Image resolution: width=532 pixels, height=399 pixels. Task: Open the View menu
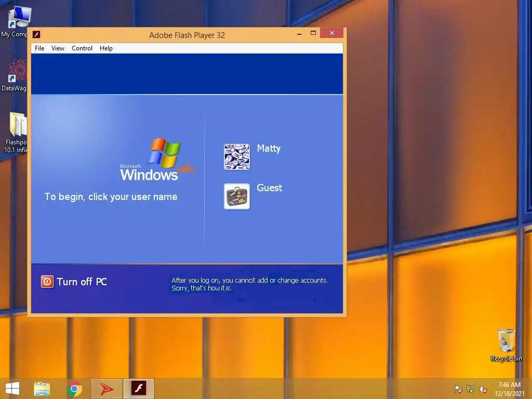58,48
